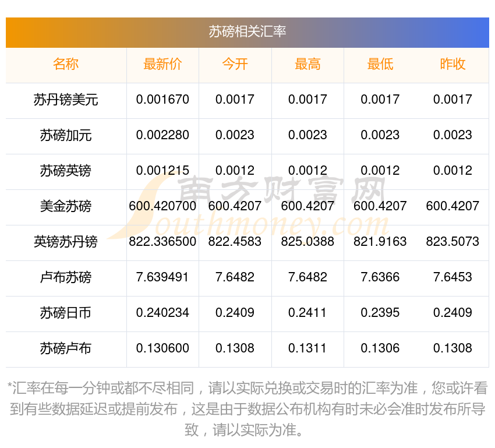
Task: Click latest price 0.001670
Action: [x=162, y=100]
